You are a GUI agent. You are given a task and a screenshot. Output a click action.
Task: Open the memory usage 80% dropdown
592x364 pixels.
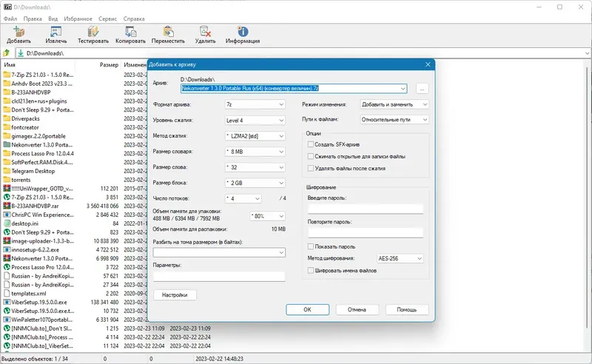tap(268, 216)
